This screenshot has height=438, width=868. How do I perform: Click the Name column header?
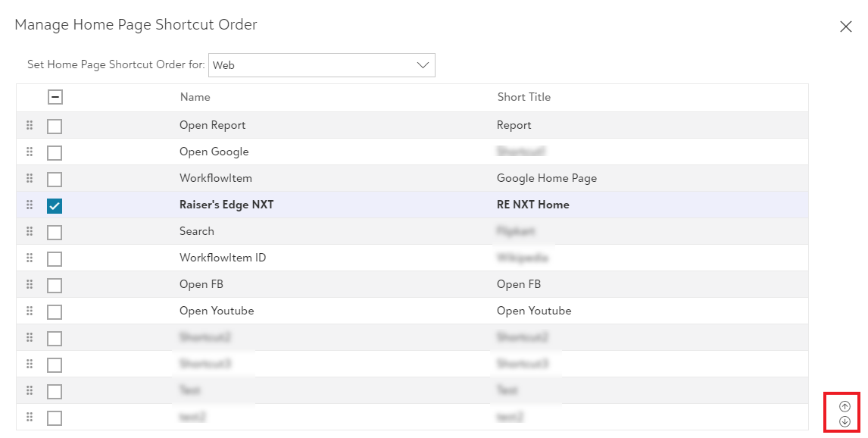pyautogui.click(x=195, y=97)
